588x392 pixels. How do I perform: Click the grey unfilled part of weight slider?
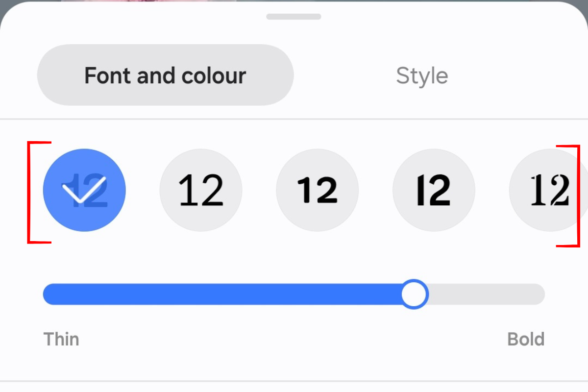pos(485,294)
